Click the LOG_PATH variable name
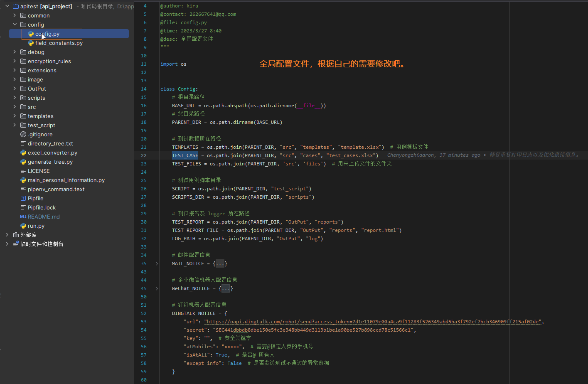This screenshot has height=384, width=588. [184, 239]
